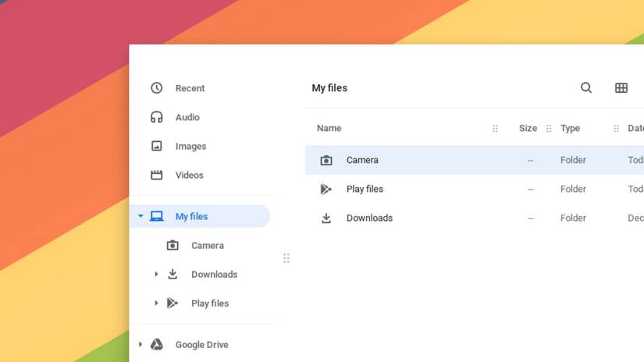Image resolution: width=644 pixels, height=362 pixels.
Task: Grab the Size column resize handle
Action: (x=549, y=129)
